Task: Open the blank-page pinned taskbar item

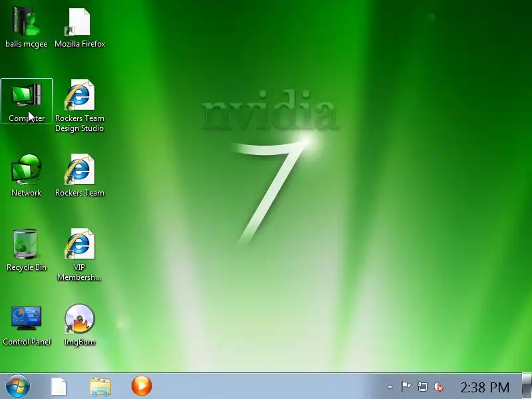Action: (59, 386)
